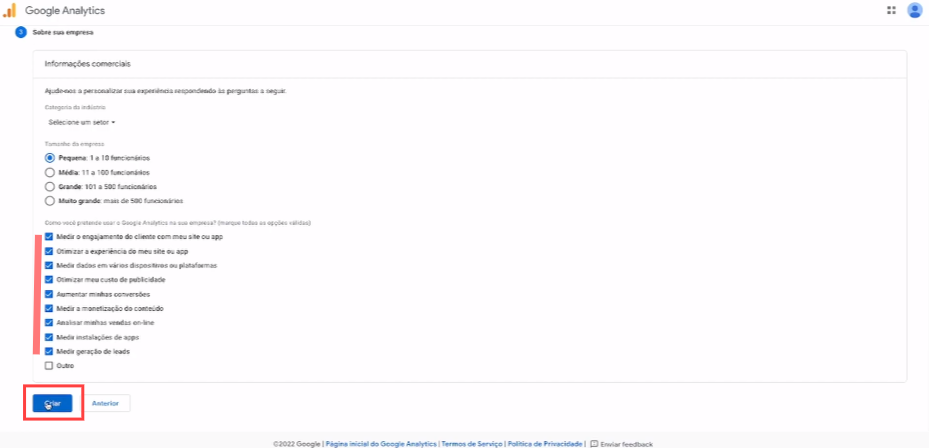Check the Outro checkbox
Screen dimensions: 929x448
click(x=49, y=366)
